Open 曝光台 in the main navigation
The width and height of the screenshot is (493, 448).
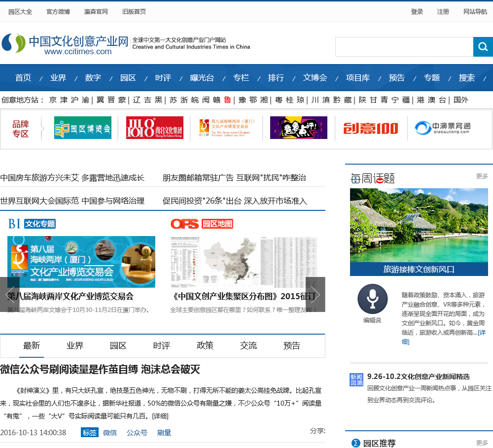click(x=202, y=78)
